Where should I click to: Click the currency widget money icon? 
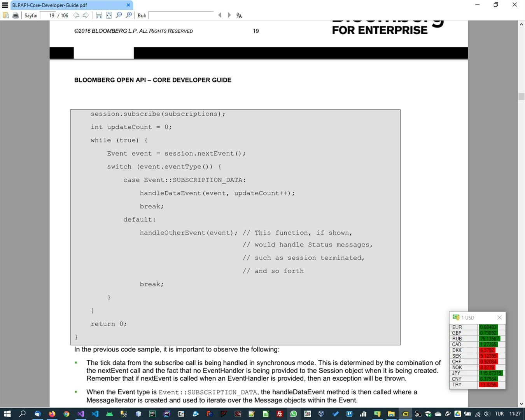[x=456, y=317]
